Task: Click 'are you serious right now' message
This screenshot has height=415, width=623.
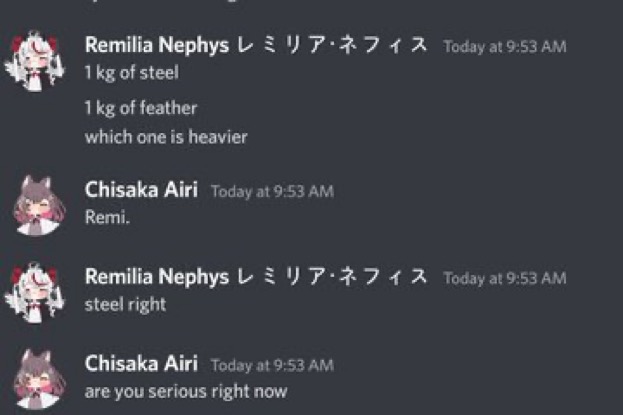Action: (186, 392)
